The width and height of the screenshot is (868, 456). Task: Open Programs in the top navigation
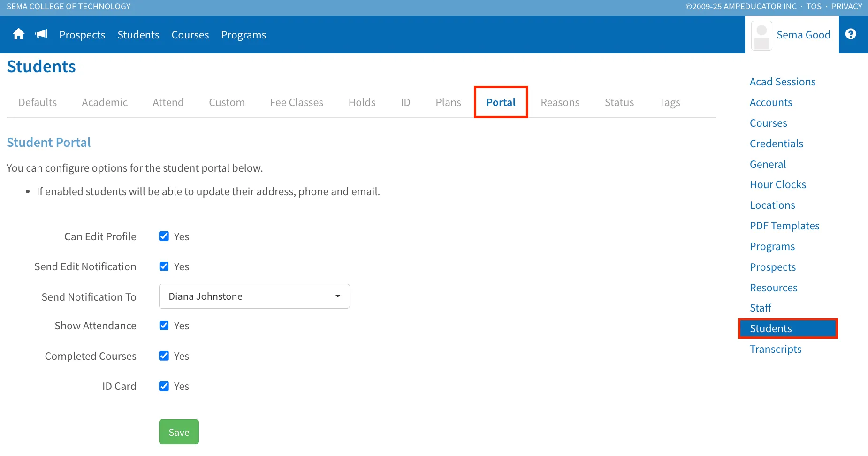(244, 35)
